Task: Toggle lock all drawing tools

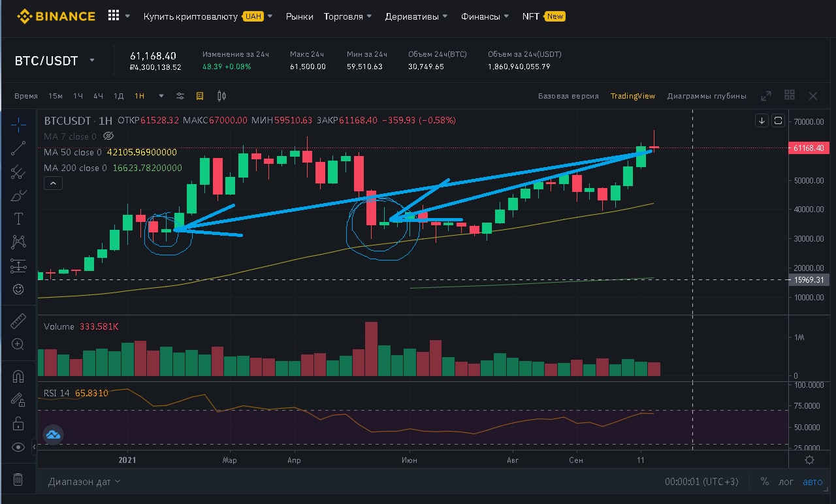Action: pos(18,424)
